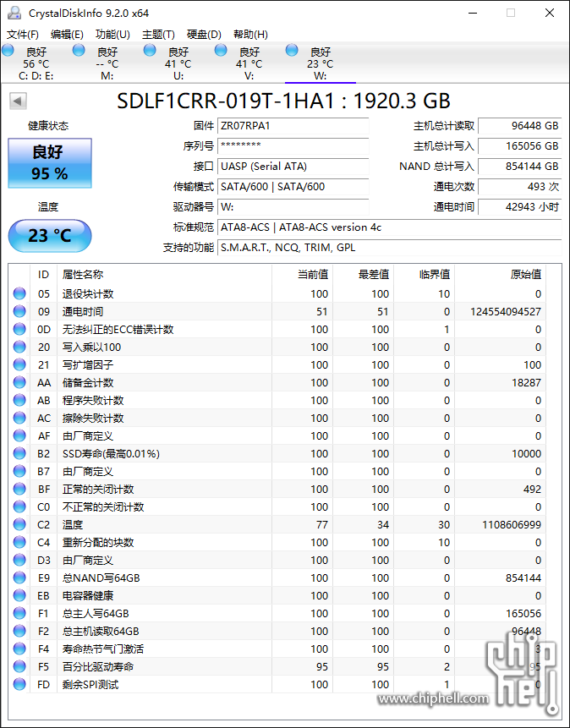Click status icon of row AB 程序失败计数
Screen dimensions: 570x728
click(x=19, y=400)
